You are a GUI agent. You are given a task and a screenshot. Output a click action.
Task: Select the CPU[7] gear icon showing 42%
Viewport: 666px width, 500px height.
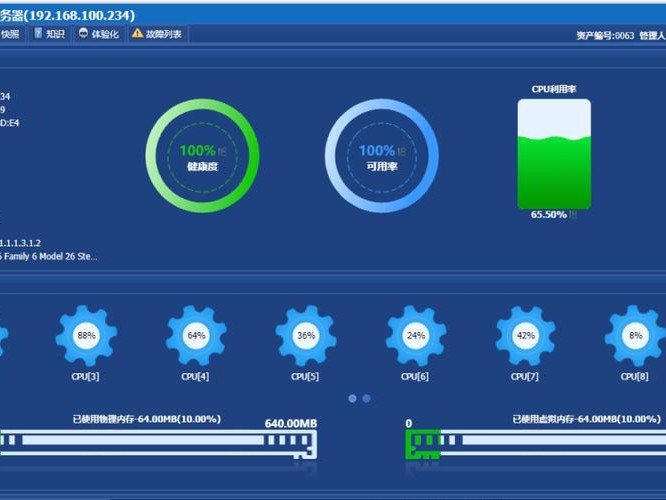[525, 336]
